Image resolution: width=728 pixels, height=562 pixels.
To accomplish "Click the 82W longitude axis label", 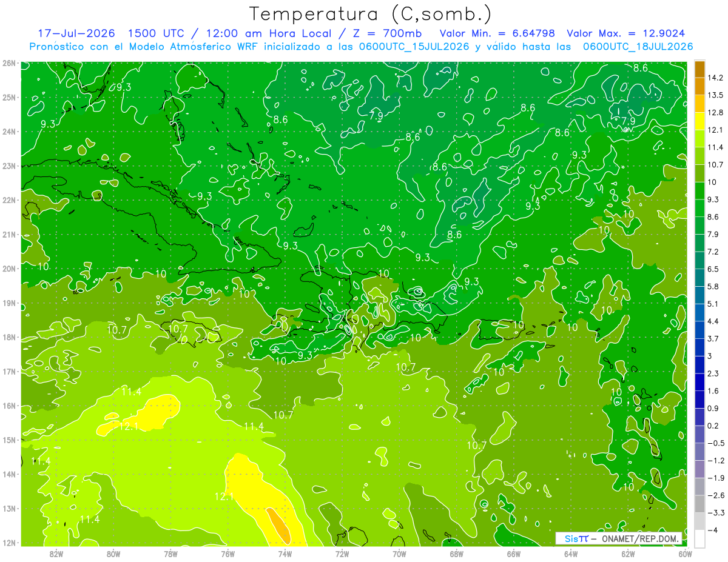I will click(x=56, y=554).
